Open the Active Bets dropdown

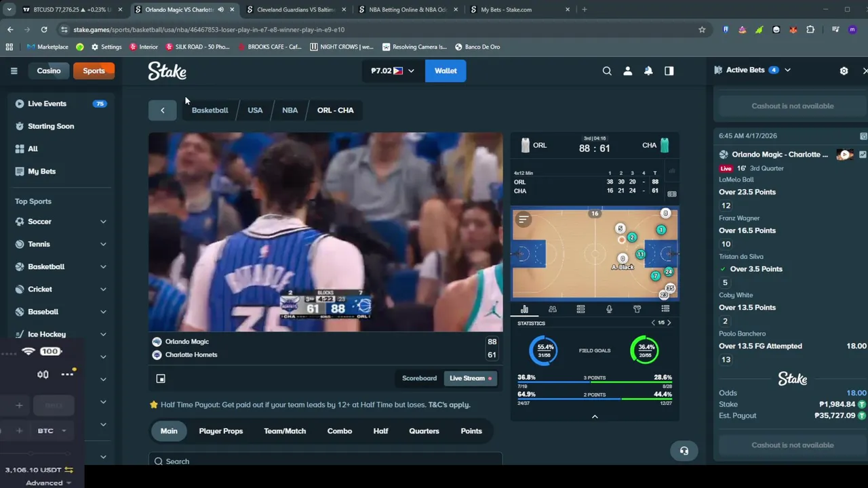point(787,70)
